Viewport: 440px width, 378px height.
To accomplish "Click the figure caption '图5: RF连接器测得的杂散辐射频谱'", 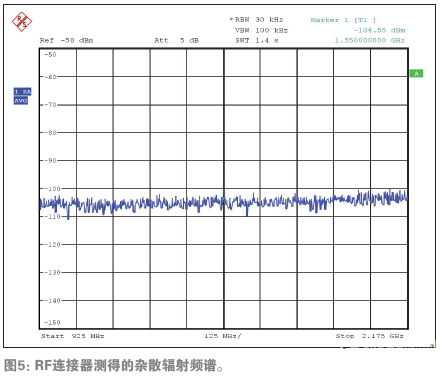I will (113, 366).
